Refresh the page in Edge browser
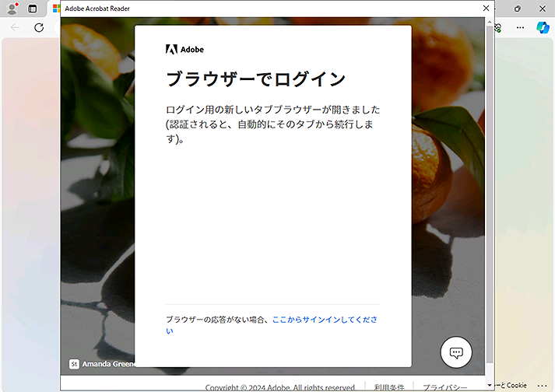 [39, 27]
